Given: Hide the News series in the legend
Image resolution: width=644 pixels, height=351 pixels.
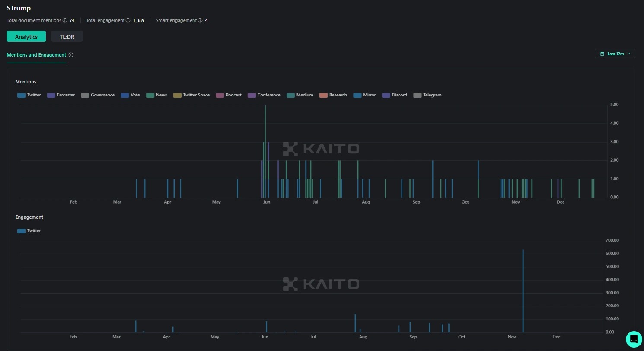Looking at the screenshot, I should point(156,95).
